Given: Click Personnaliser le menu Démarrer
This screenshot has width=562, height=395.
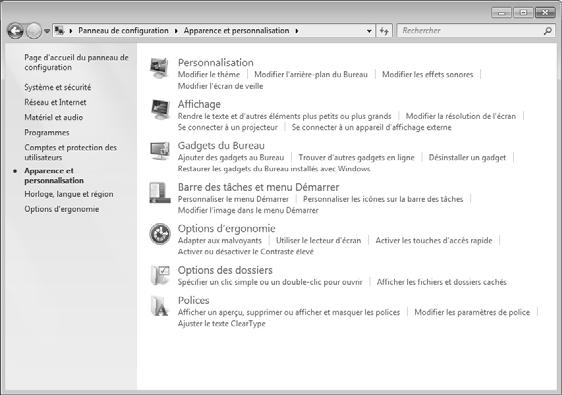Looking at the screenshot, I should pos(233,199).
